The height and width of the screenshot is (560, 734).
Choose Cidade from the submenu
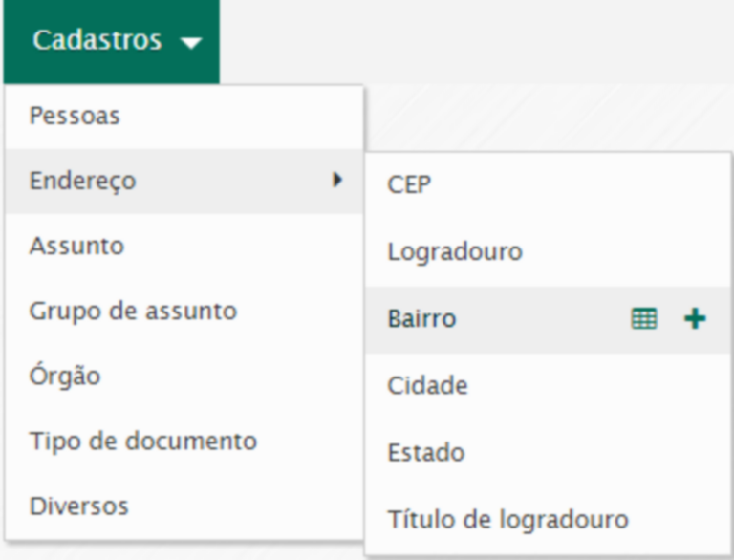pyautogui.click(x=427, y=386)
